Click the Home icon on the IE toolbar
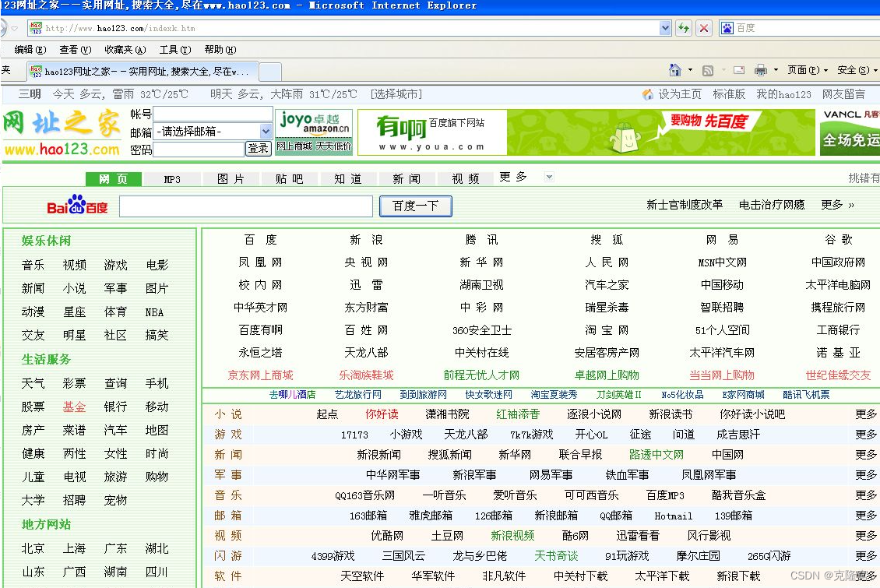This screenshot has height=588, width=880. (674, 70)
